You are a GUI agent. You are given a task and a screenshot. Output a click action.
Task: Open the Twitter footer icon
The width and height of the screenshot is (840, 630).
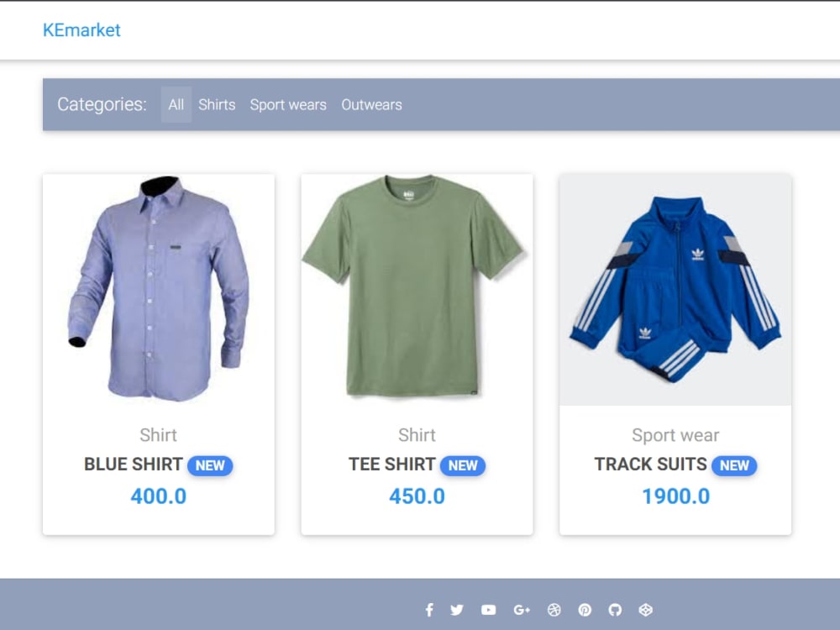coord(457,610)
